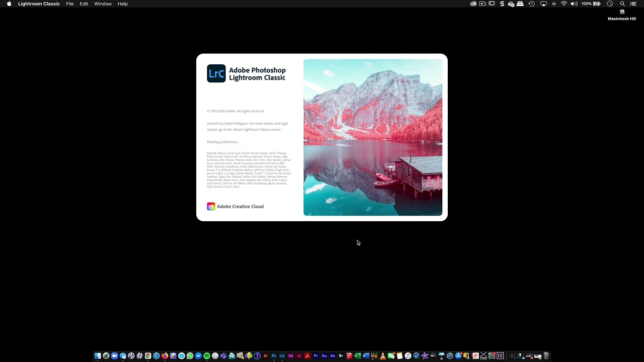Click Lightroom Classic icon in the Dock
This screenshot has width=644, height=362.
pyautogui.click(x=282, y=356)
